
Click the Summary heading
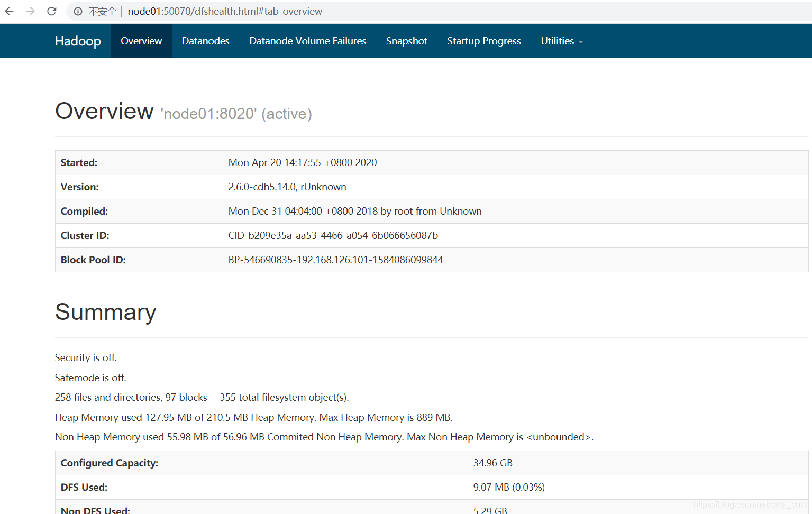click(x=106, y=312)
